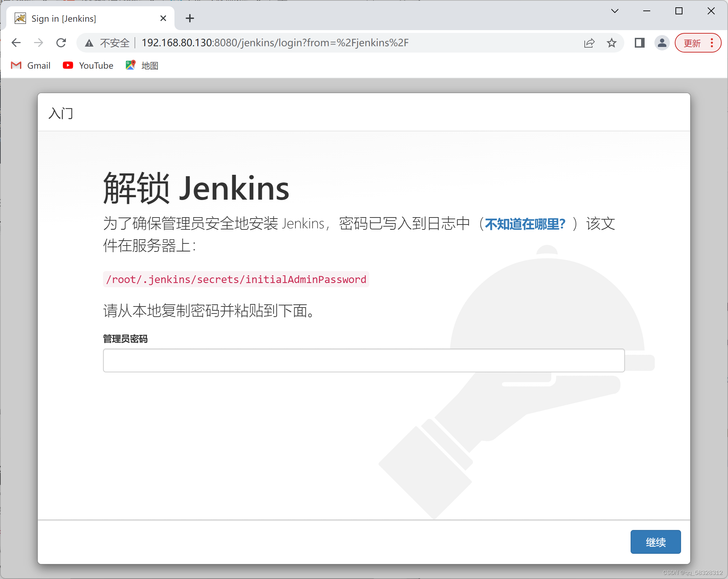Expand the tab search chevron

(614, 11)
